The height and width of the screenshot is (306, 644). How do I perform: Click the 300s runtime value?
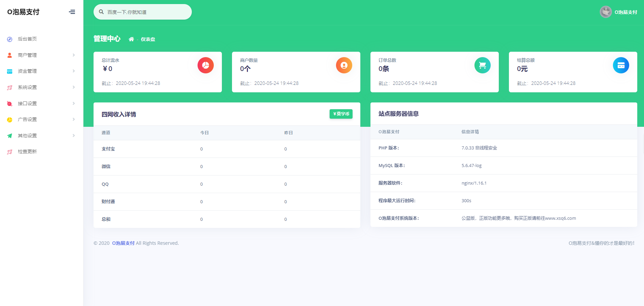(x=466, y=201)
